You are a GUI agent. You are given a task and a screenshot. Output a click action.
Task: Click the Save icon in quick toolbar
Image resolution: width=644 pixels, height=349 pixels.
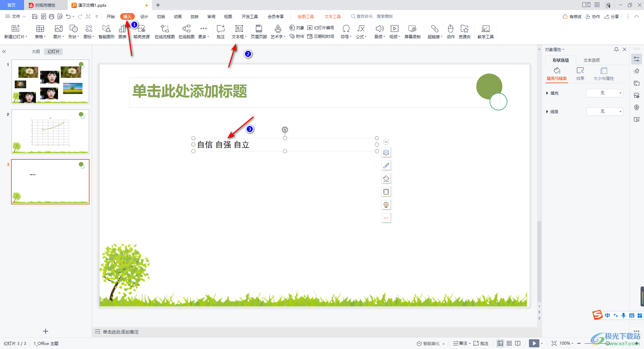click(x=35, y=16)
